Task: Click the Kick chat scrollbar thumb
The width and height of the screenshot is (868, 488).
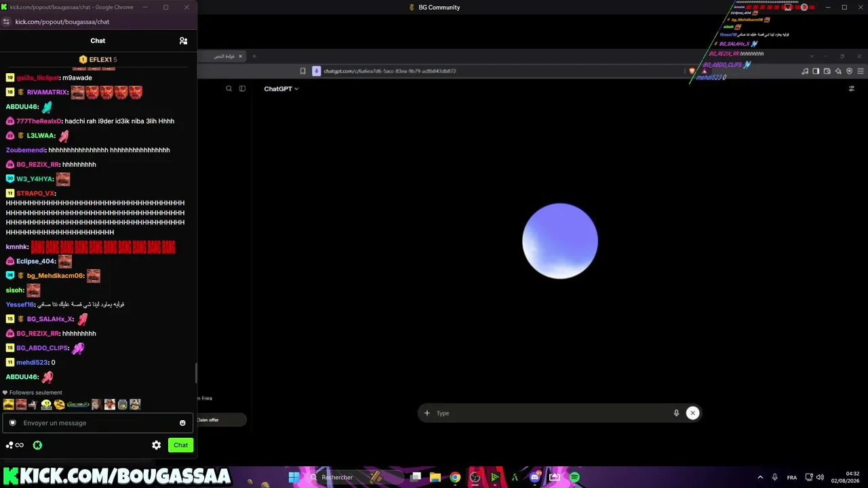Action: [x=196, y=373]
